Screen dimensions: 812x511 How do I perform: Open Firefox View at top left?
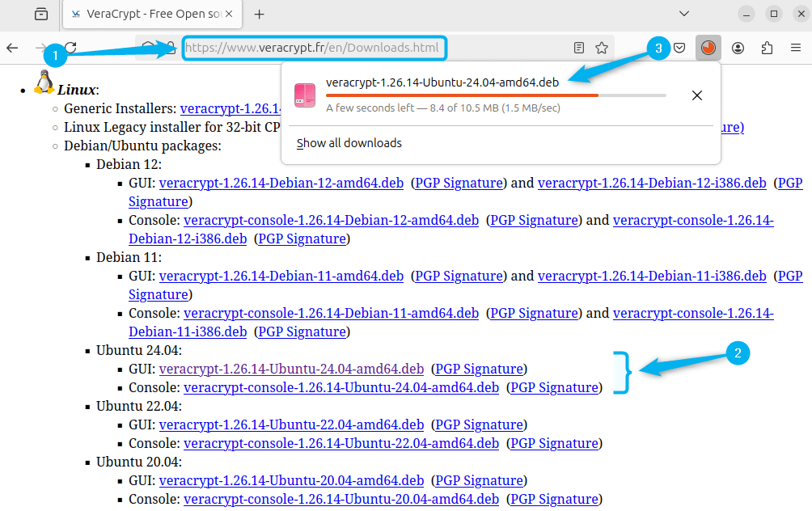click(x=40, y=15)
